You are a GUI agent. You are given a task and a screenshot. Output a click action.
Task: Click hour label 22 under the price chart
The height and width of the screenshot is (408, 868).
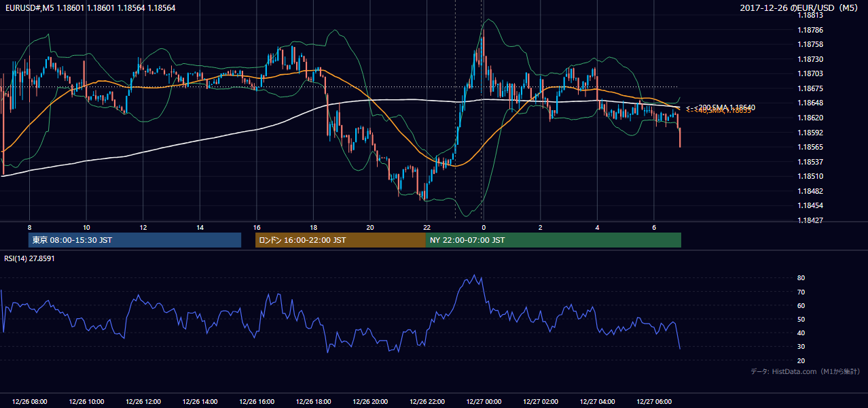click(x=427, y=227)
